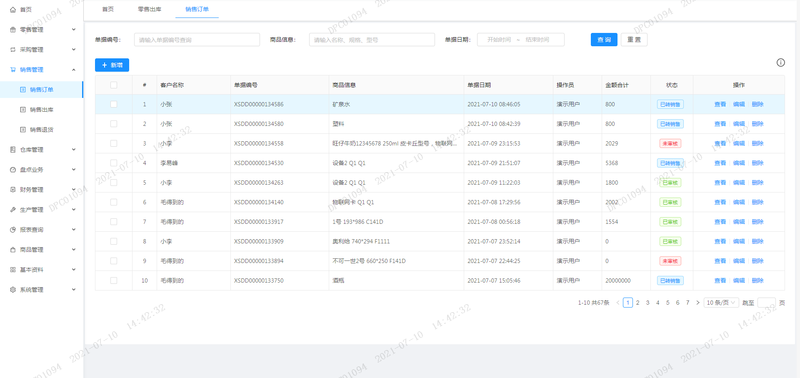800x378 pixels.
Task: Tick the checkbox for row 4 (XSDD00000134530)
Action: click(x=113, y=163)
